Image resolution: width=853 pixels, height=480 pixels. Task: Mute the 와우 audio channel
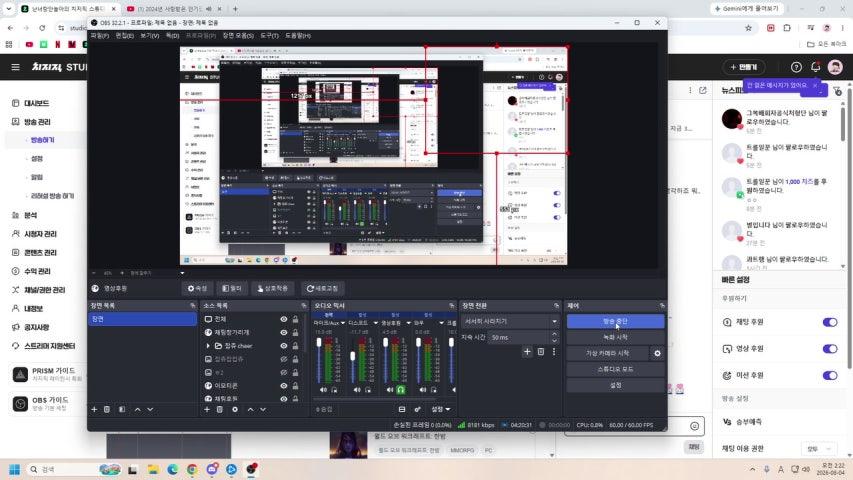(423, 390)
